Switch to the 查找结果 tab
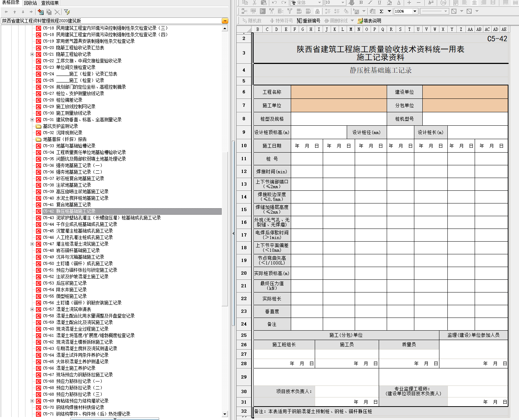The width and height of the screenshot is (519, 420). [50, 3]
